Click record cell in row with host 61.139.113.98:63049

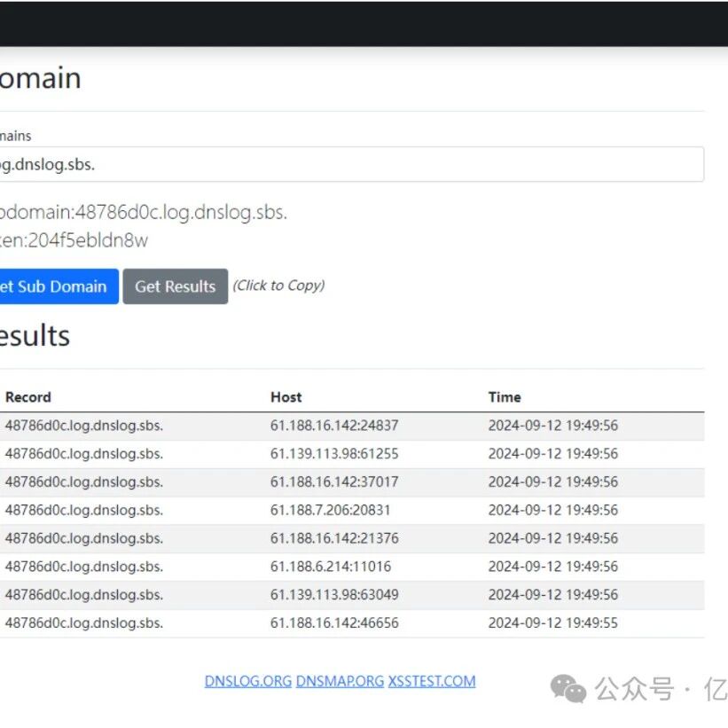84,595
